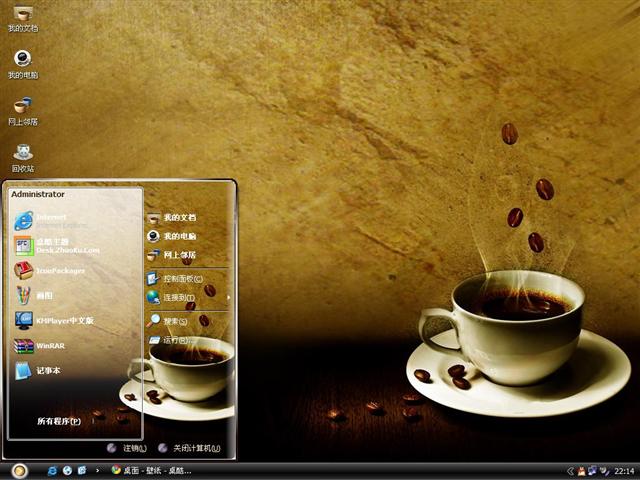
Task: Open the 我的文档 desktop icon
Action: 23,18
